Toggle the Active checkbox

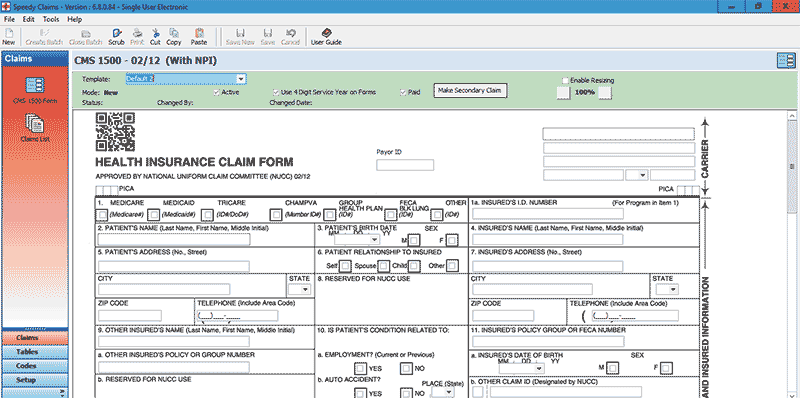217,92
